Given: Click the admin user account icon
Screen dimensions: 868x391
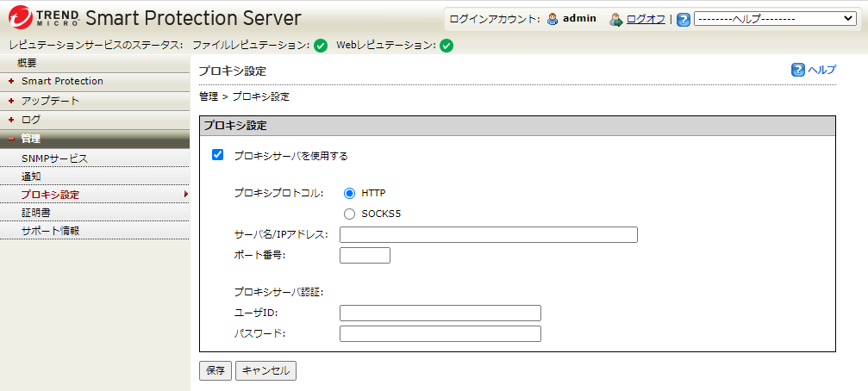Looking at the screenshot, I should click(x=553, y=19).
